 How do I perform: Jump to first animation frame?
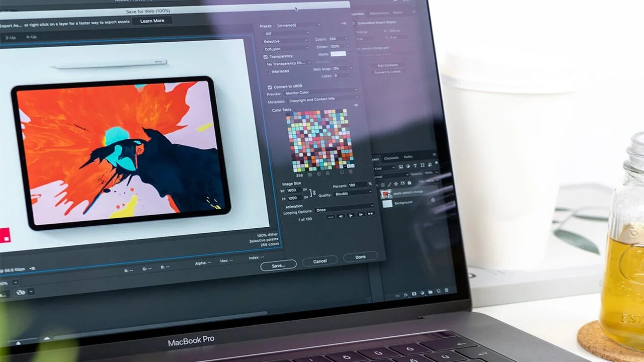pyautogui.click(x=331, y=217)
